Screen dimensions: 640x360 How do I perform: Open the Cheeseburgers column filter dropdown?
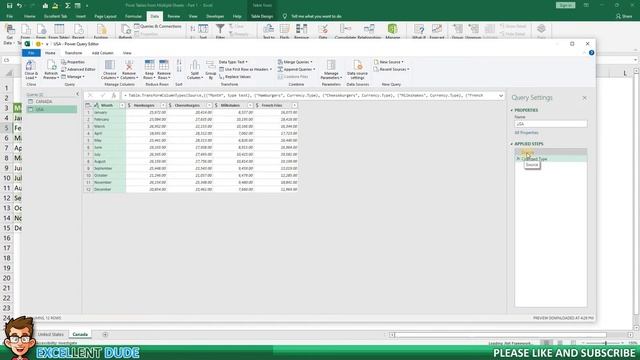point(209,105)
